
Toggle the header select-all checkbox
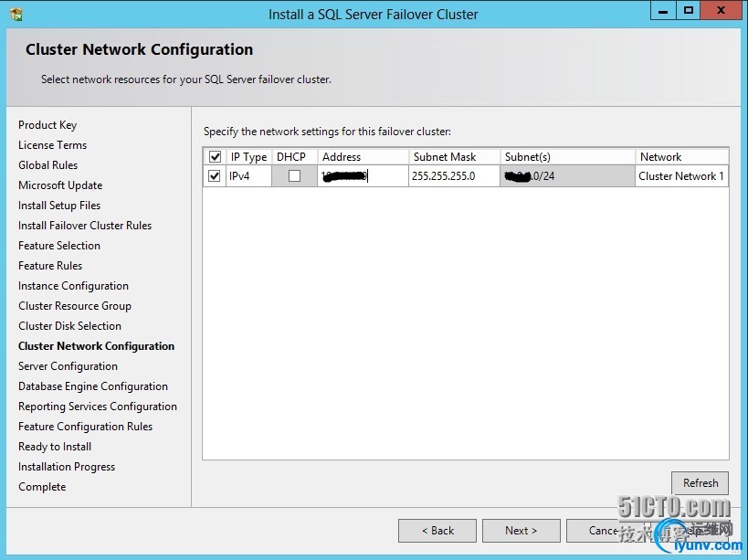click(x=215, y=156)
